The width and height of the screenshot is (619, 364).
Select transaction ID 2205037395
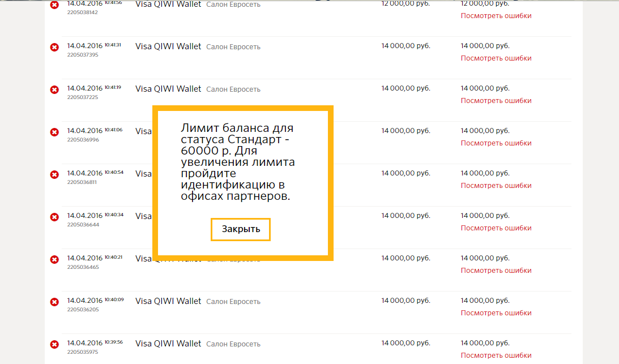coord(83,55)
